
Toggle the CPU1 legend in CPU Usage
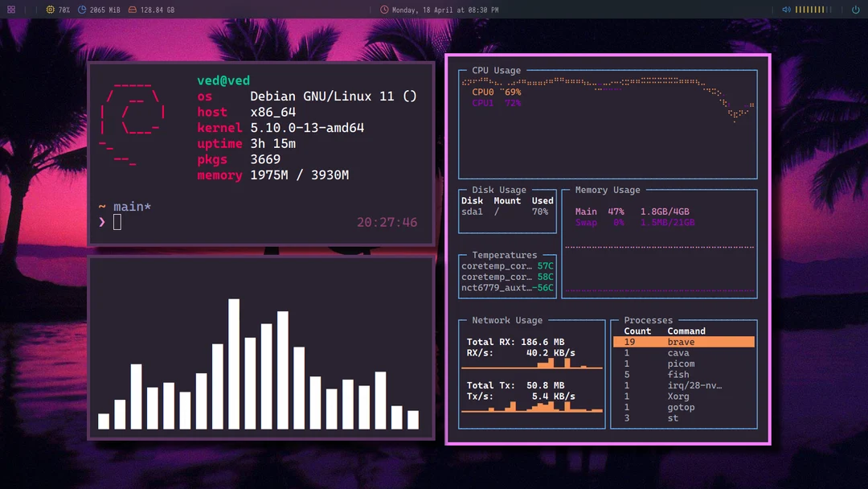coord(487,103)
